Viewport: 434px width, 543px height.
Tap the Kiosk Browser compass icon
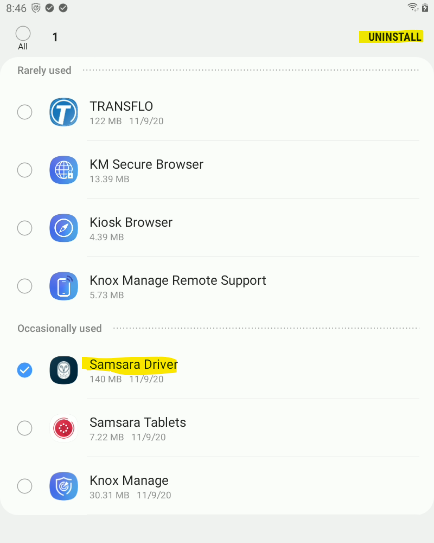63,228
